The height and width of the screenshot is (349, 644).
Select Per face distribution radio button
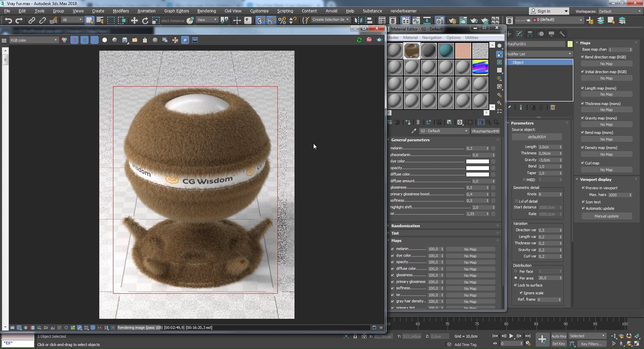[x=516, y=271]
